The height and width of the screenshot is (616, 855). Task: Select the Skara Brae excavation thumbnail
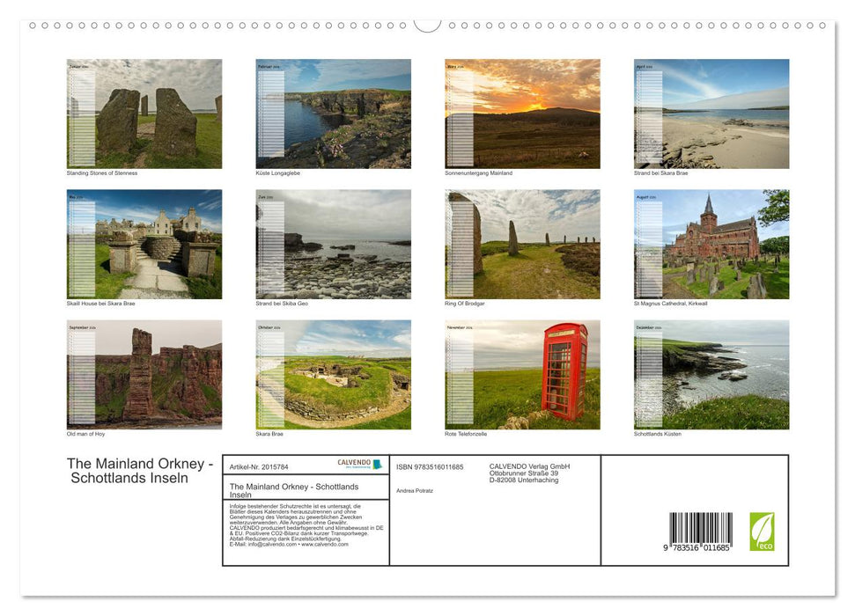pyautogui.click(x=333, y=375)
